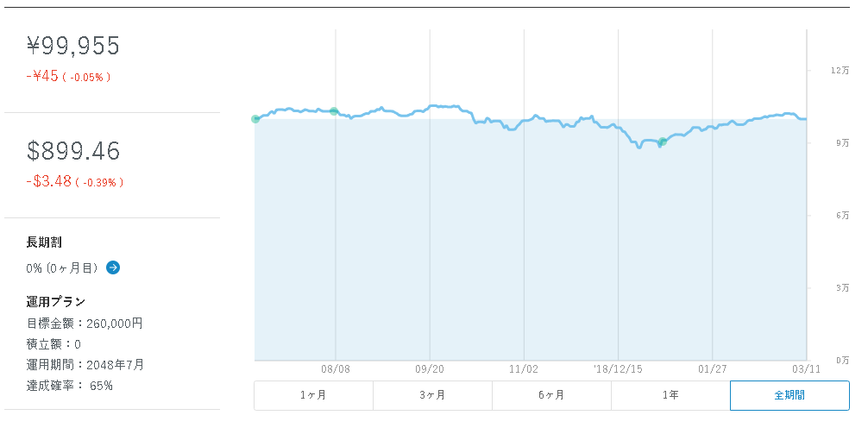Click the ¥99,955 total balance

click(x=73, y=46)
